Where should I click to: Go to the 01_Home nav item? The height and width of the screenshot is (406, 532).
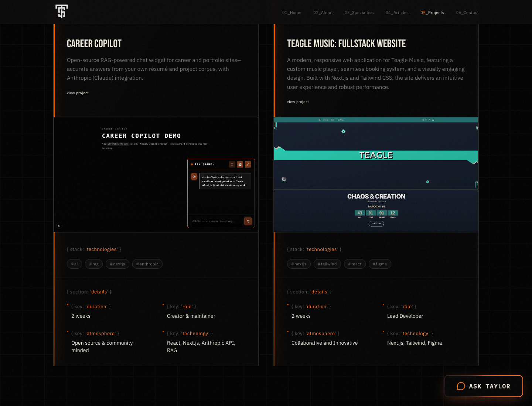(292, 13)
